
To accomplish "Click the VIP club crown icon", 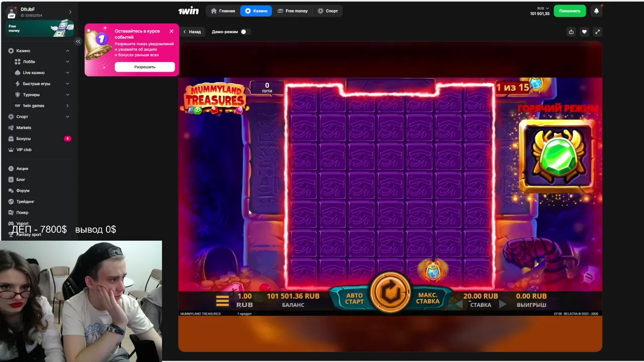I will coord(11,150).
